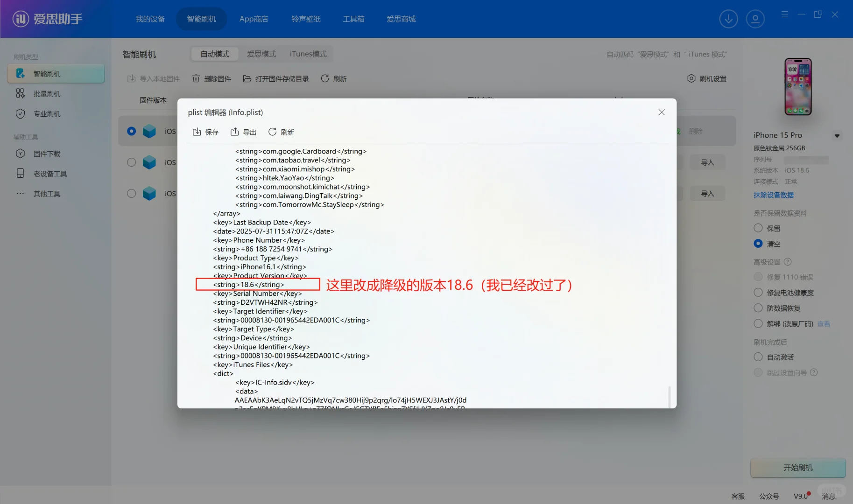Image resolution: width=853 pixels, height=504 pixels.
Task: Expand the iPhone 15 Pro device dropdown
Action: pos(837,135)
